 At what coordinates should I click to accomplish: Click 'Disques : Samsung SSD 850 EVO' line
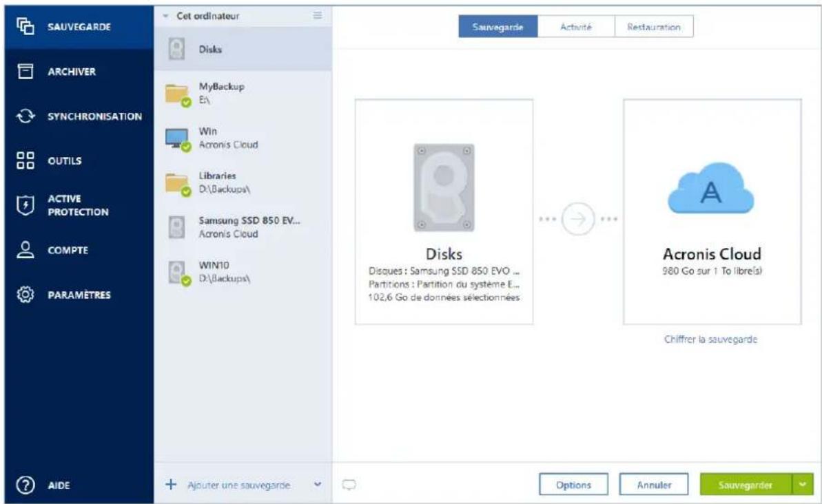click(444, 271)
